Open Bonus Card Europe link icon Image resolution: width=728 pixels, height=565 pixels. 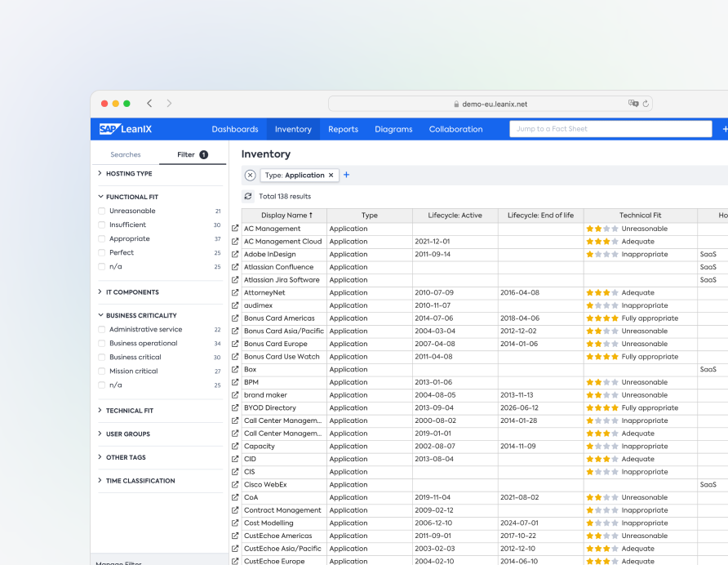tap(235, 344)
